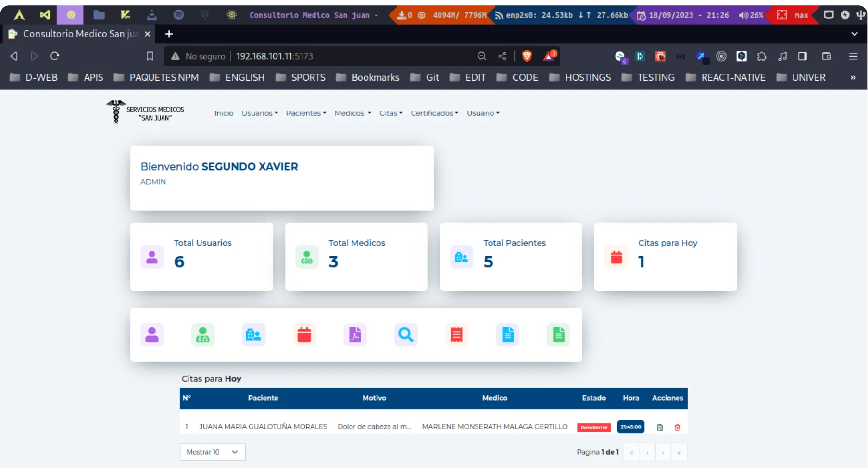Click the Inicio navigation menu item
Image resolution: width=868 pixels, height=468 pixels.
pos(224,113)
